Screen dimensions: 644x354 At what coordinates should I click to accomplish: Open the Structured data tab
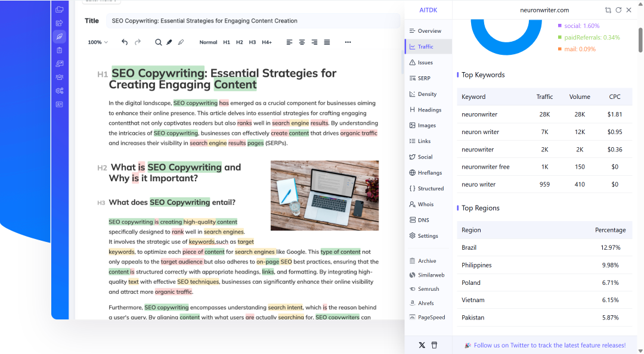coord(428,188)
